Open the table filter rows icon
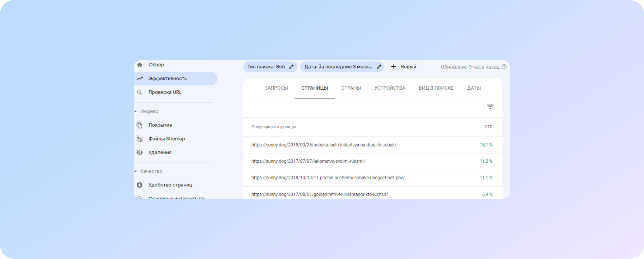 (x=490, y=107)
